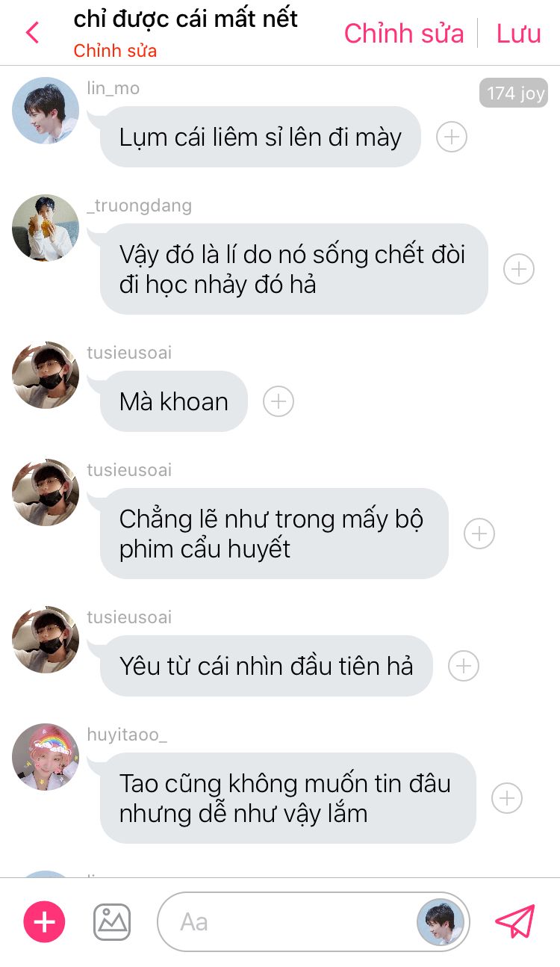Tap plus beside "Yêu từ cái nhìn" message
Viewport: 560px width, 967px height.
point(463,666)
